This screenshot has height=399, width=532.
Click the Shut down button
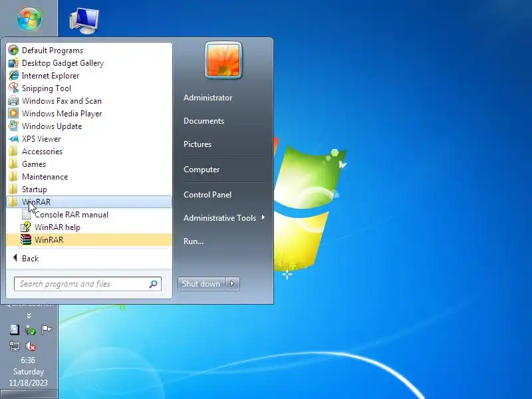click(x=201, y=284)
